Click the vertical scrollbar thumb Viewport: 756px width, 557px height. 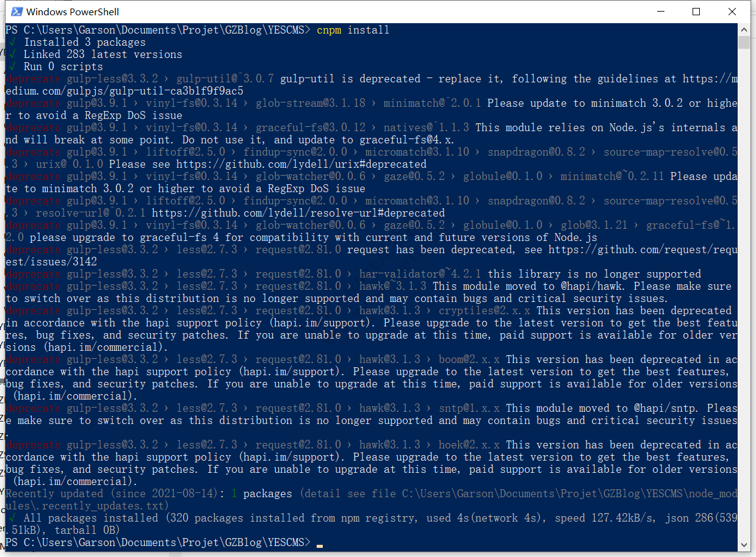click(x=744, y=42)
